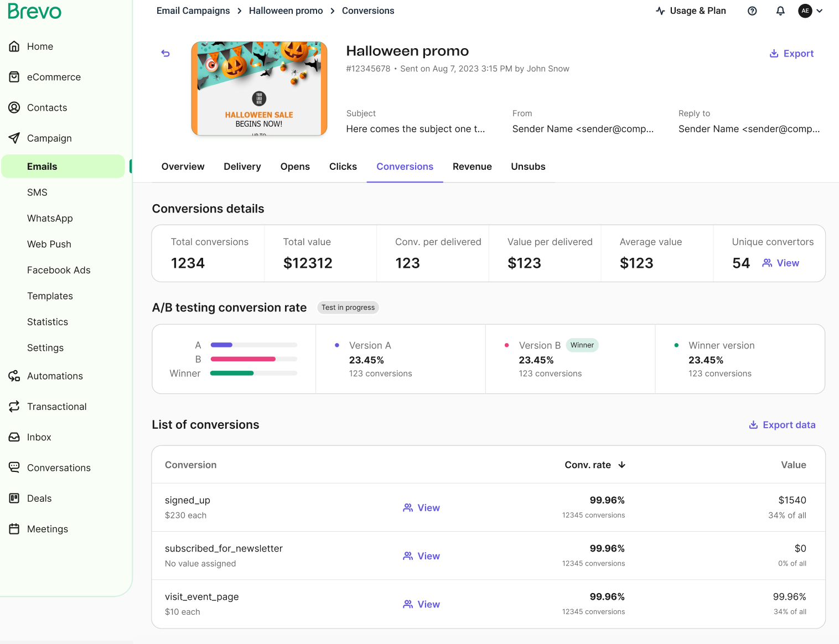Click the Export button
The width and height of the screenshot is (839, 644).
click(x=791, y=53)
